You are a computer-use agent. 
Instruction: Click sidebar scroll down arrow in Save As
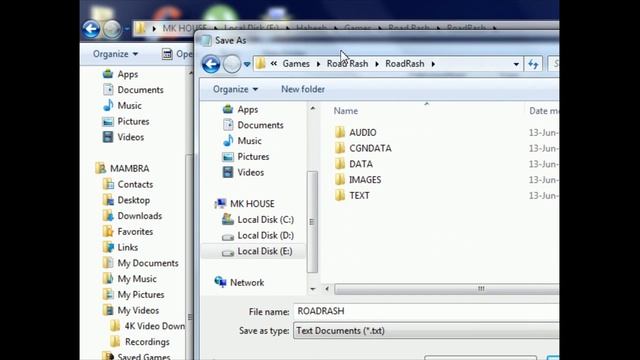pos(313,289)
